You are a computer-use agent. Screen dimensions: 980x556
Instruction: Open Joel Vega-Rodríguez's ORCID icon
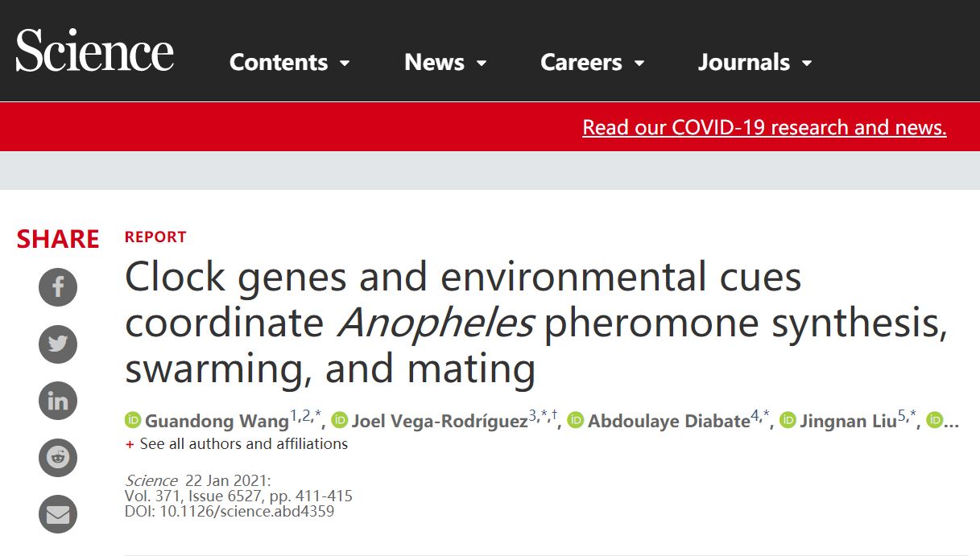click(340, 420)
